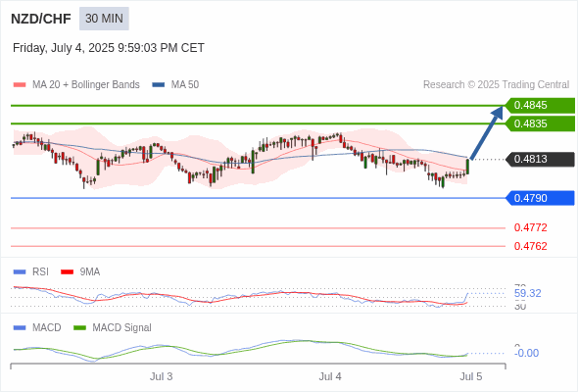Click the red MA 20 Bollinger legend swatch
Screen dimensions: 578x392
pyautogui.click(x=20, y=85)
